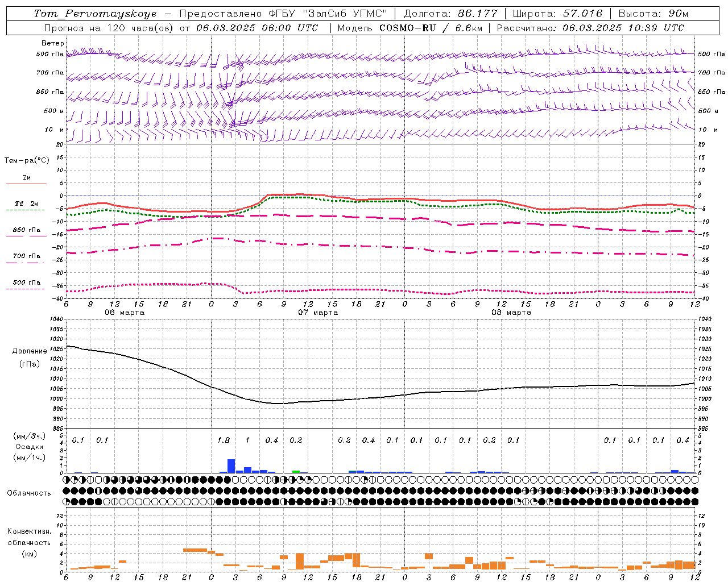Click the green precipitation bar

click(296, 472)
